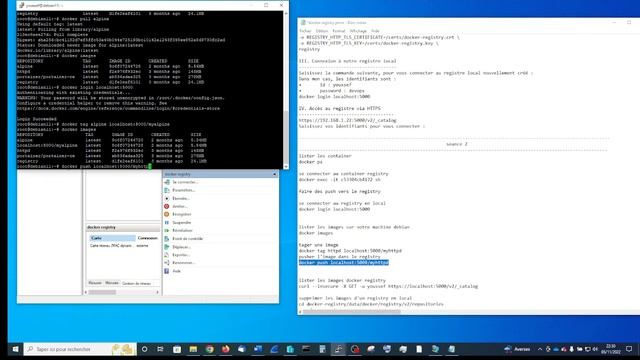Click 'docker tag alpine localhost:5000/myalpine' terminal line
Image resolution: width=640 pixels, height=360 pixels.
pos(116,124)
